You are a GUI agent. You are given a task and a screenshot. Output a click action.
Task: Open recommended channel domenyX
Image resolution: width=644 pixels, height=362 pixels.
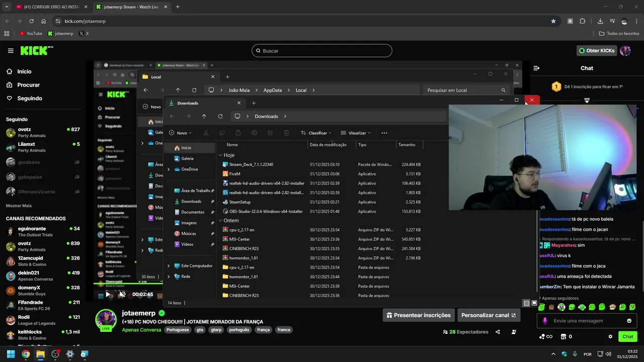[x=43, y=291]
